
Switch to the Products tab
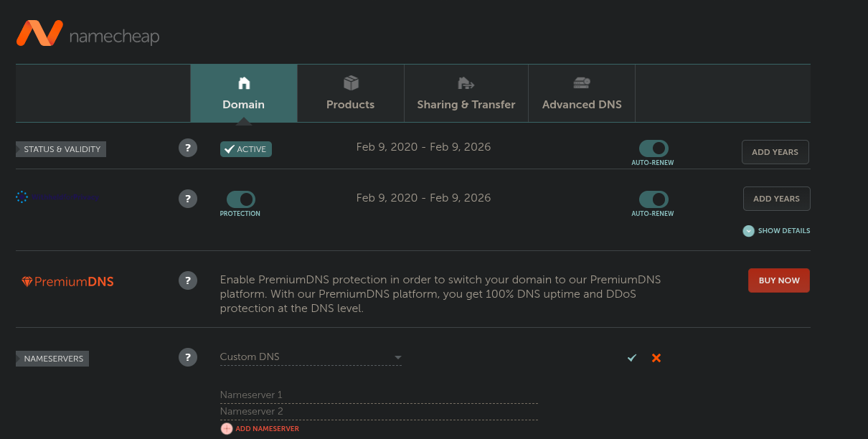tap(351, 93)
